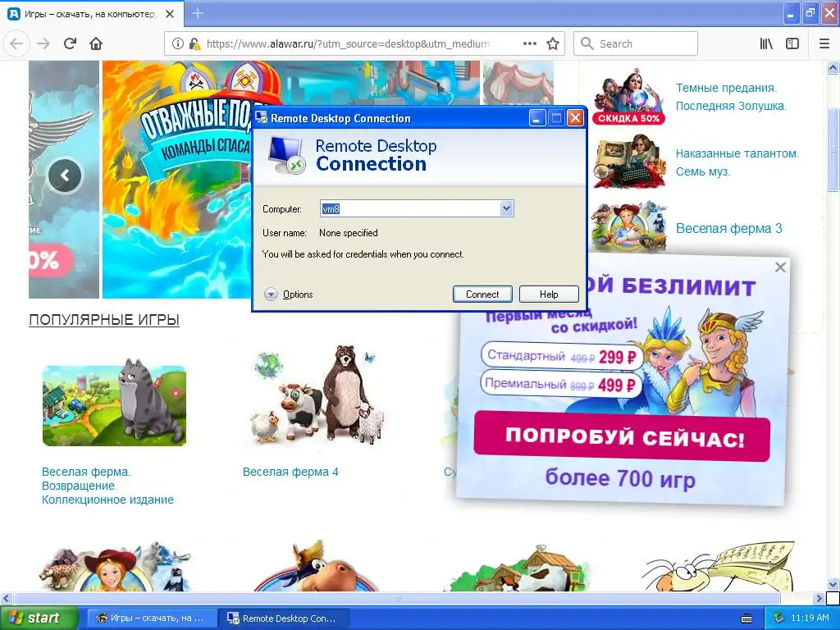This screenshot has width=840, height=630.
Task: Select the Стандартный 299 ₽ plan
Action: tap(561, 356)
